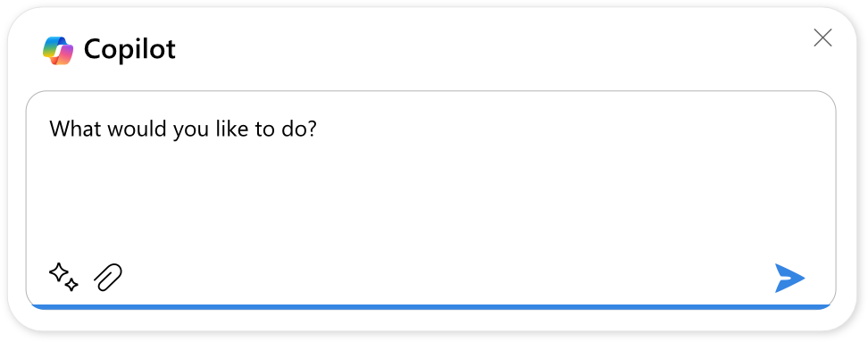Place cursor after the "do?" placeholder text
The width and height of the screenshot is (868, 342).
click(x=332, y=130)
